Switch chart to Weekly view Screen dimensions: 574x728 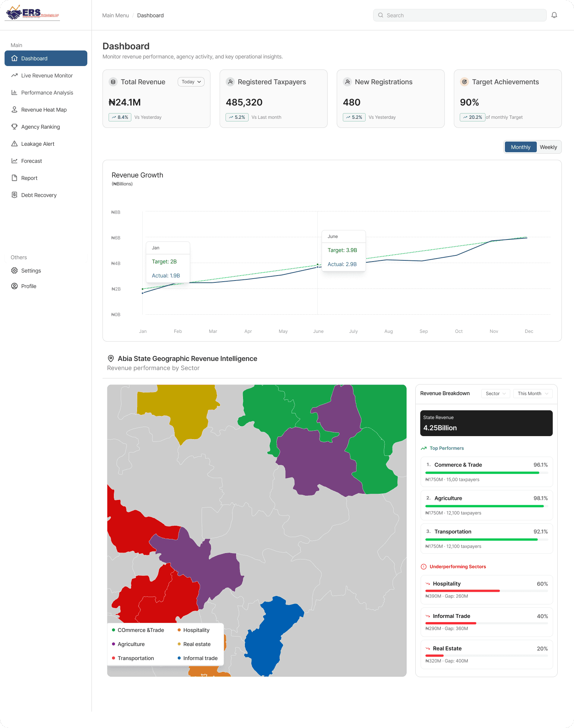tap(548, 147)
